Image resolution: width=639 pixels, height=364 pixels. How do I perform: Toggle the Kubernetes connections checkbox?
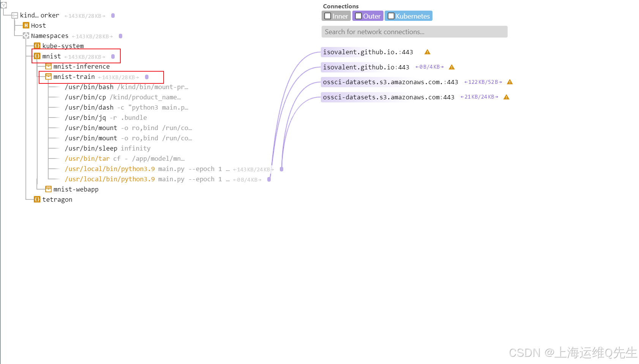pyautogui.click(x=391, y=16)
